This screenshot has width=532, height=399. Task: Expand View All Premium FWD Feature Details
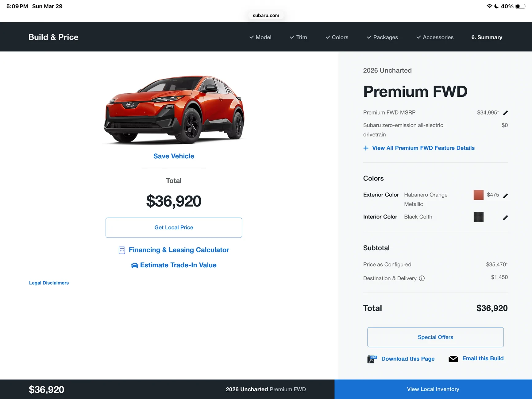click(423, 148)
